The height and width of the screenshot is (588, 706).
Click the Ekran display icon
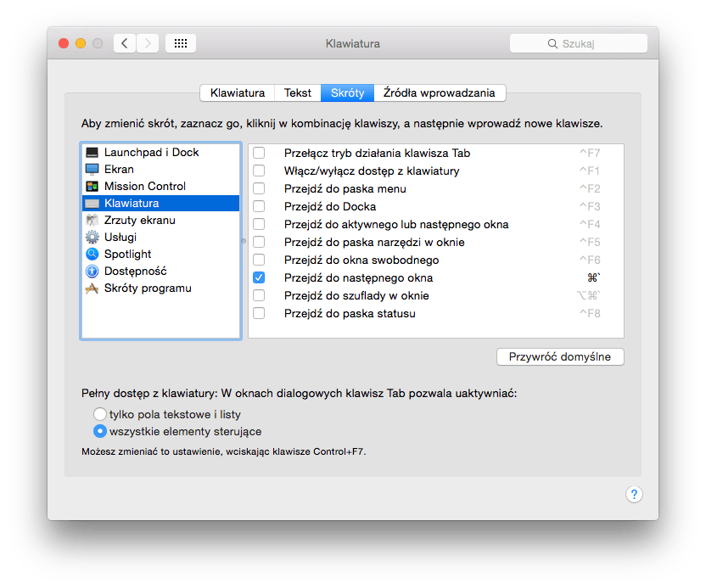92,170
